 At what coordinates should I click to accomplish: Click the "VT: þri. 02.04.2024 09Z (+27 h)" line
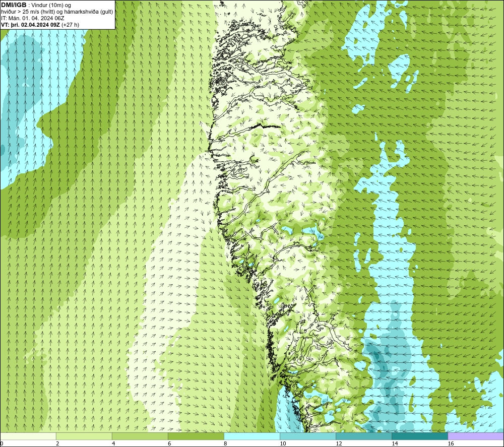coord(40,24)
